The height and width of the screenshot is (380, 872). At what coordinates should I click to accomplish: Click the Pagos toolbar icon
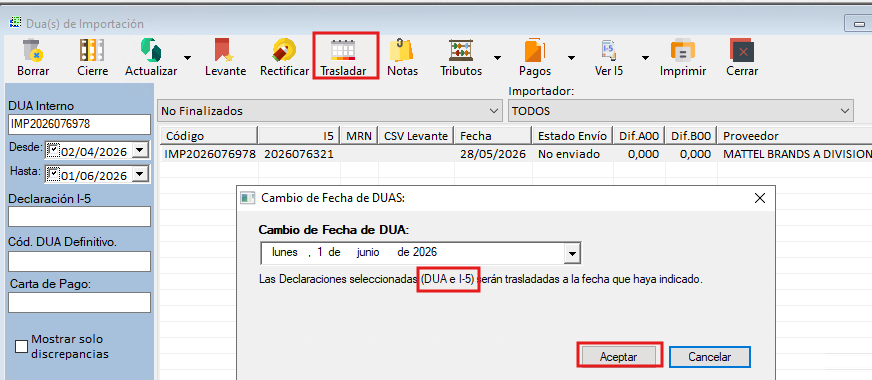pyautogui.click(x=534, y=50)
